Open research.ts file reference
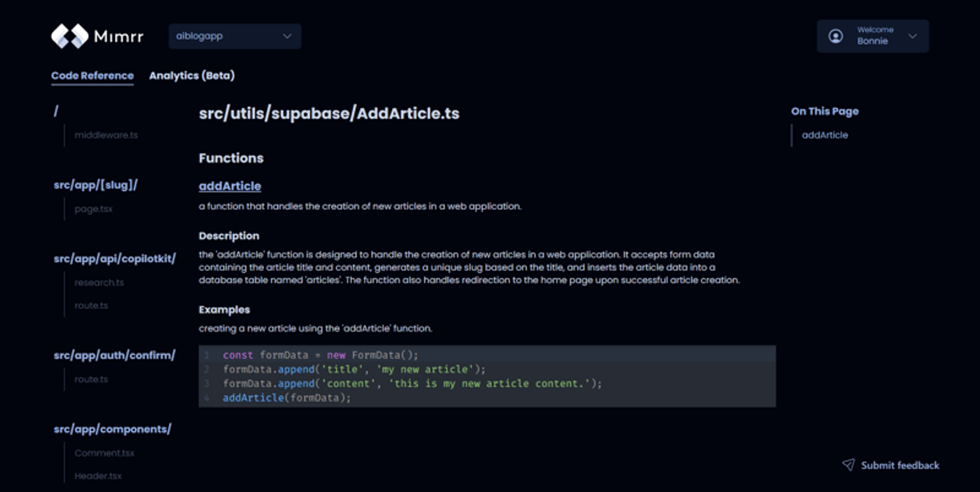980x492 pixels. tap(99, 282)
